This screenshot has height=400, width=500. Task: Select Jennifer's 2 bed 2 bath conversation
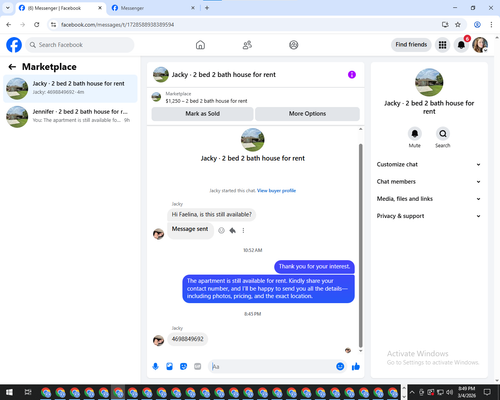(70, 116)
